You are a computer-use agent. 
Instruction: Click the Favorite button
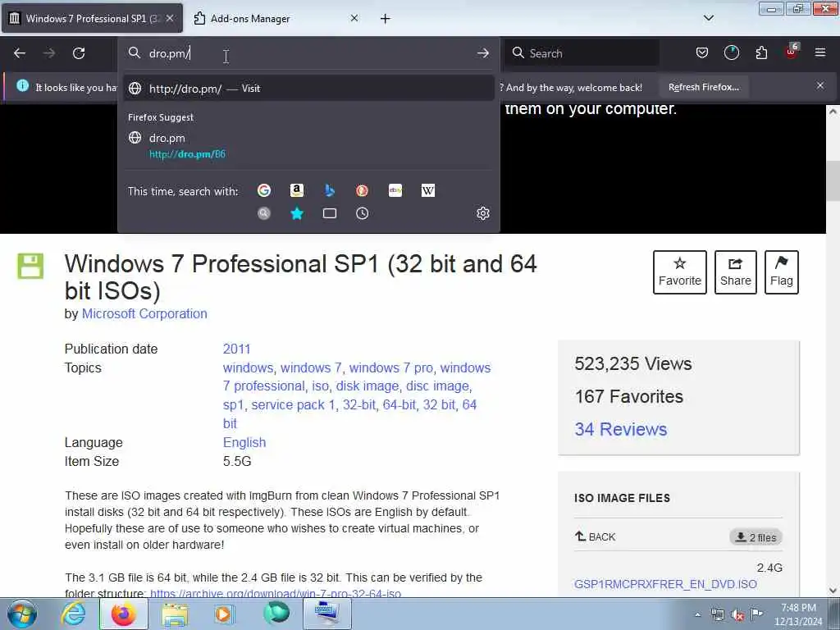[x=679, y=272]
